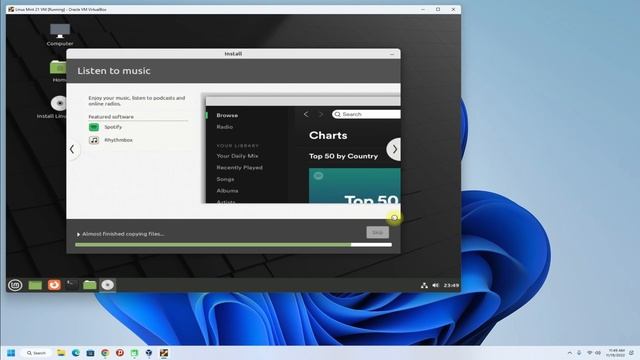This screenshot has height=360, width=640.
Task: Open Home folder desktop icon
Action: pyautogui.click(x=58, y=71)
